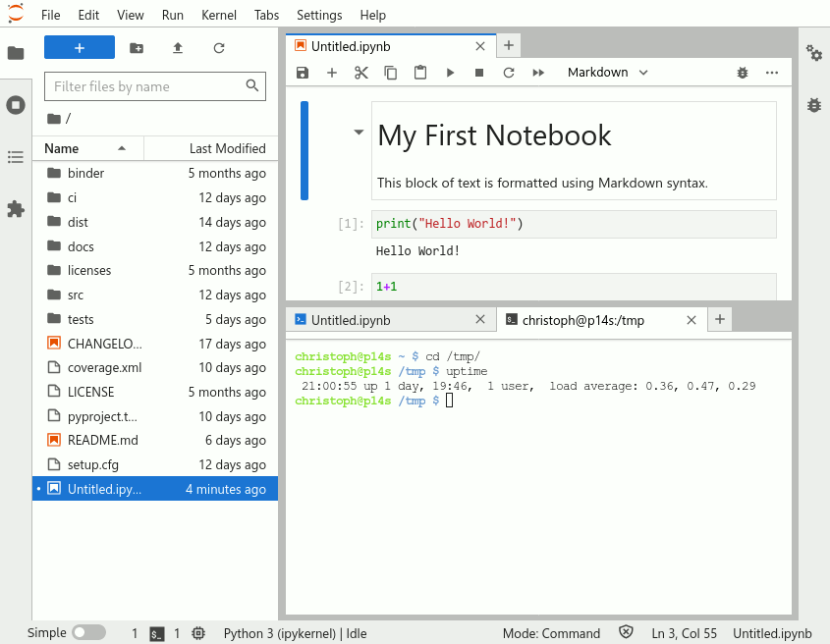Open the File menu

51,15
